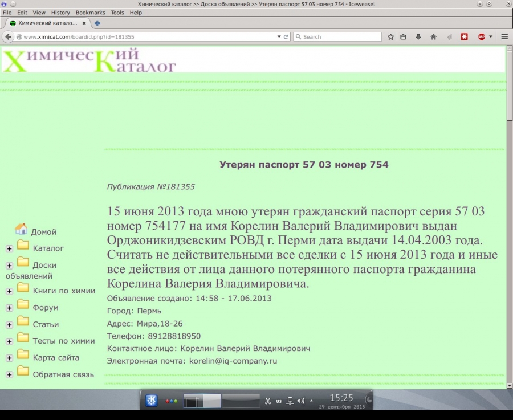This screenshot has height=420, width=513.
Task: Expand the Тесты по химии tree node
Action: (x=9, y=341)
